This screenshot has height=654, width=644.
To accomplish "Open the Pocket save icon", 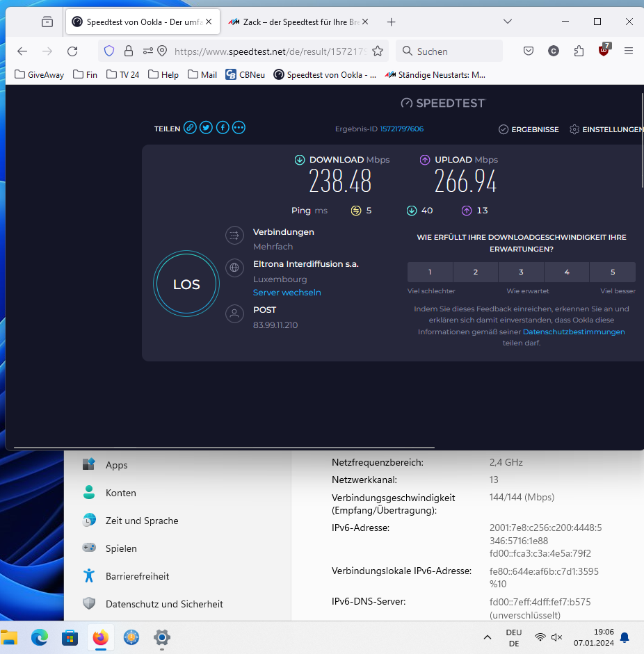I will tap(529, 51).
